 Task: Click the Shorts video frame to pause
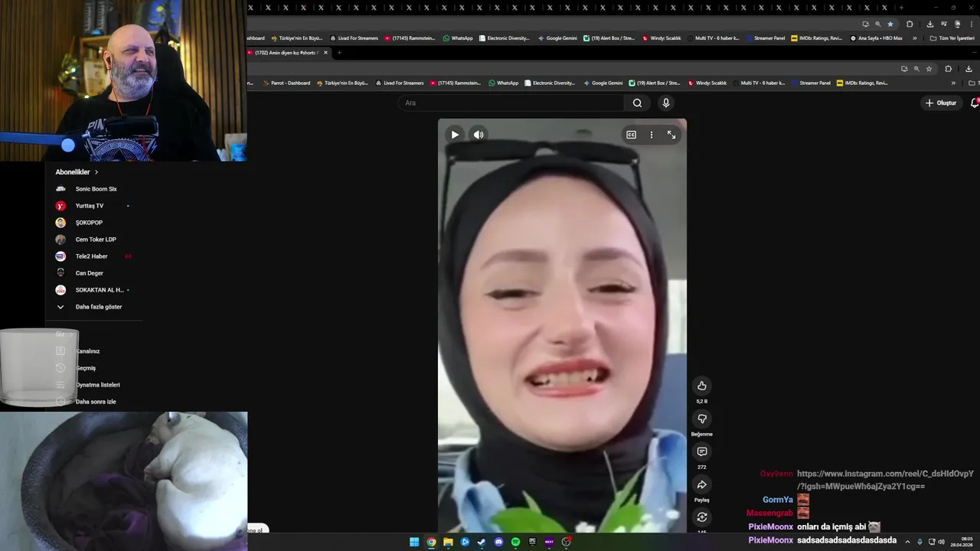tap(562, 325)
